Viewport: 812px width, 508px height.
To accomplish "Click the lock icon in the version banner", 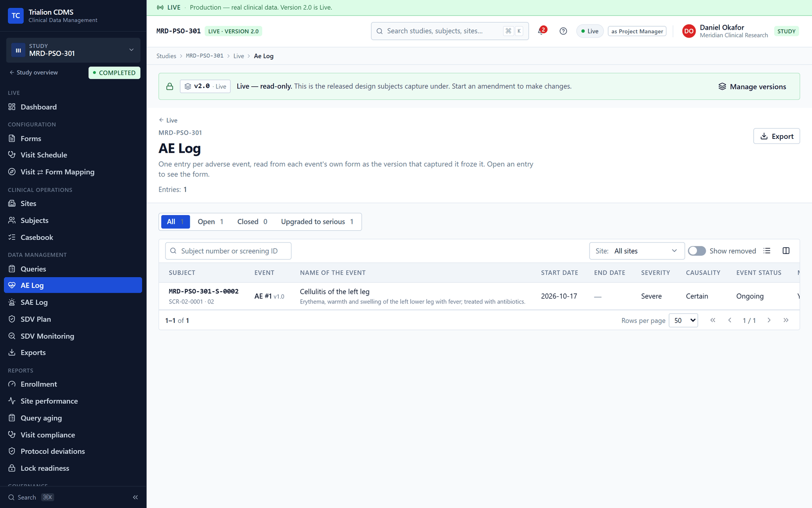I will coord(170,86).
